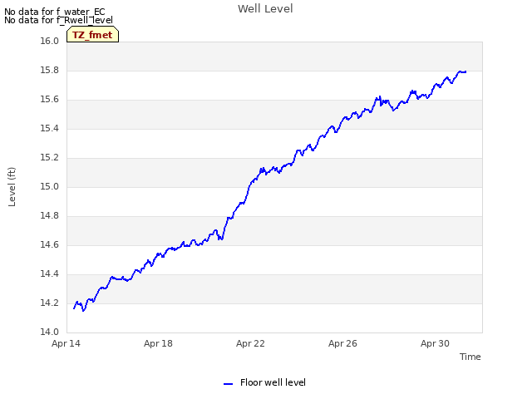This screenshot has width=532, height=399.
Task: Click the 15.8 y-axis label
Action: pyautogui.click(x=50, y=70)
